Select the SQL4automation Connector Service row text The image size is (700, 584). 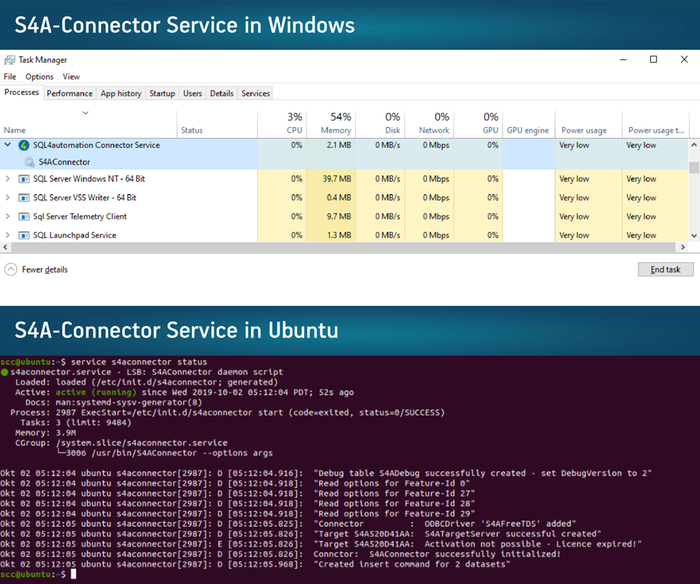pyautogui.click(x=96, y=145)
